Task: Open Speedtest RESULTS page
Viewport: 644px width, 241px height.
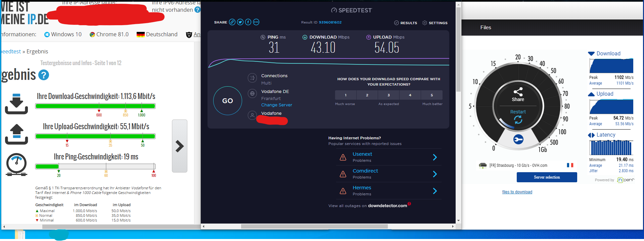Action: 406,23
